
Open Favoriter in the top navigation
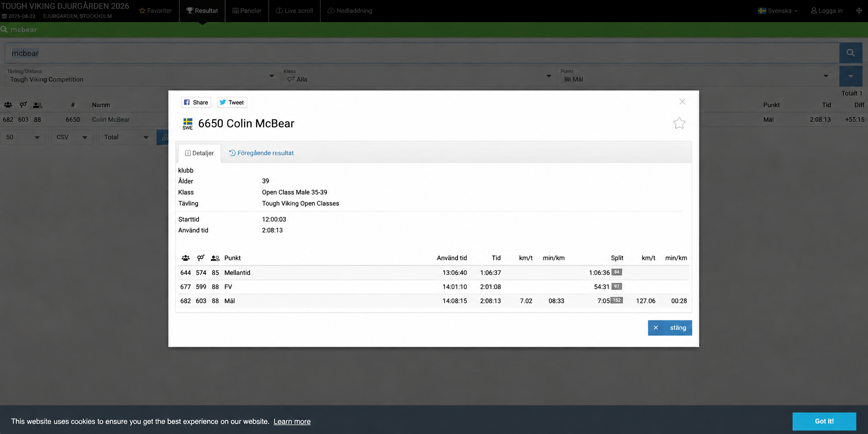point(155,11)
